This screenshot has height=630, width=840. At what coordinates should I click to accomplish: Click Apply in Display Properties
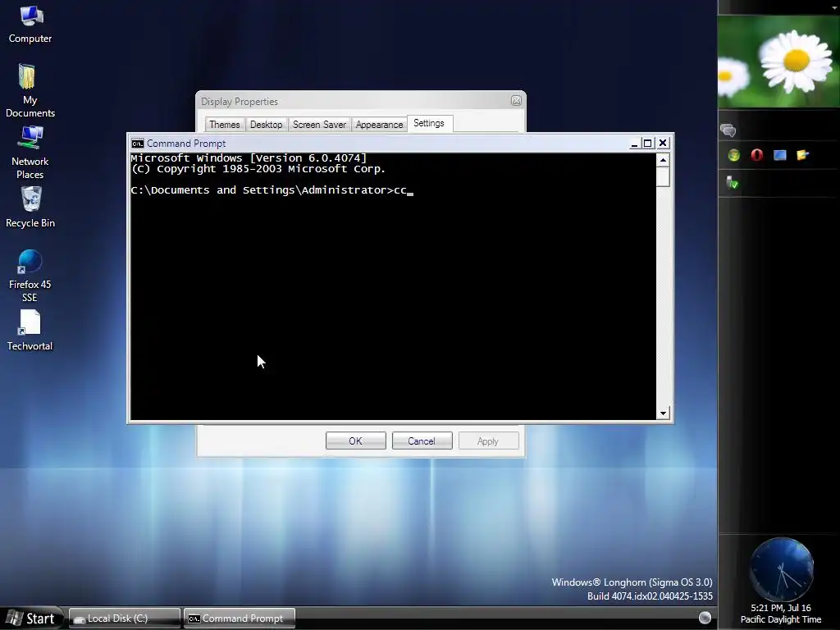(x=489, y=441)
